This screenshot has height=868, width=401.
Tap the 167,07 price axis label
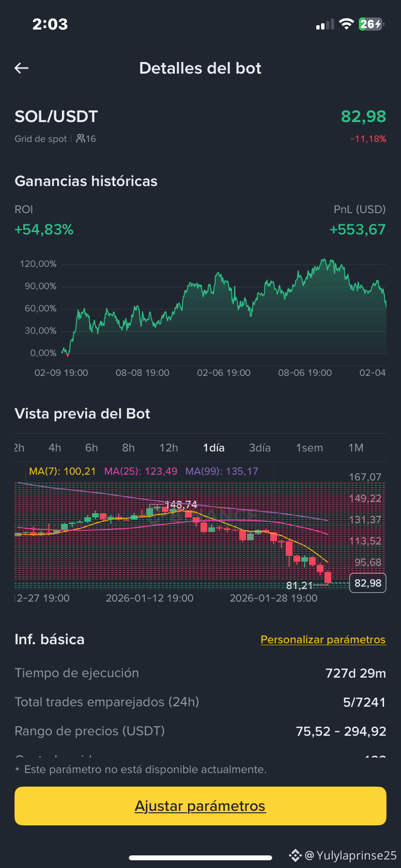(x=365, y=477)
